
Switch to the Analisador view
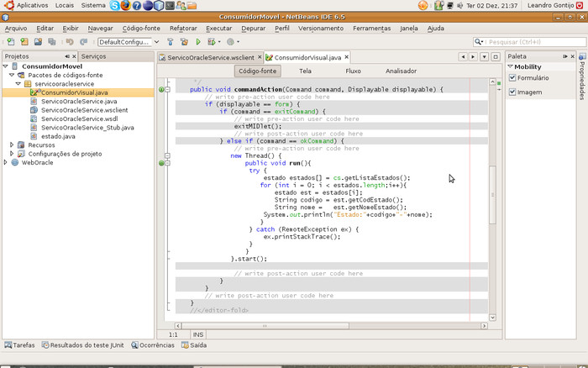click(401, 71)
